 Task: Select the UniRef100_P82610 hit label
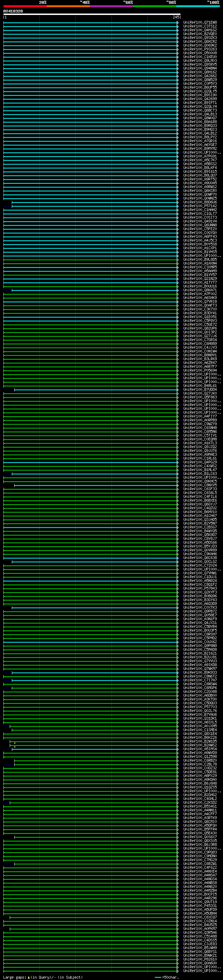click(x=200, y=959)
